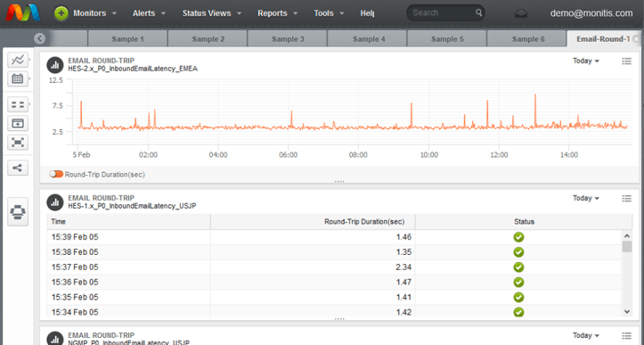Click the Search input field
The width and height of the screenshot is (644, 345).
pyautogui.click(x=443, y=12)
